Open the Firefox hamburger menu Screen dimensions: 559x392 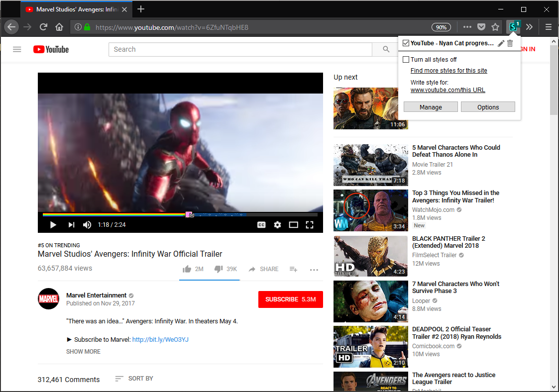pos(549,27)
